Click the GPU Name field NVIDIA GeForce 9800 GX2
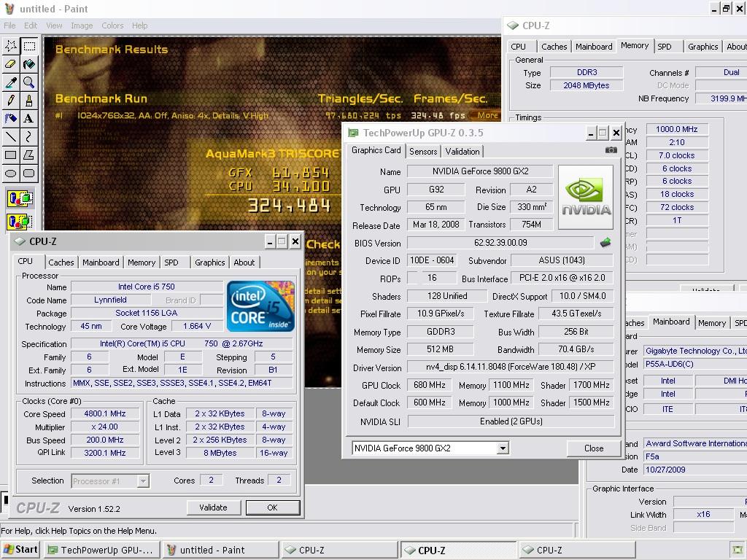 pos(480,171)
